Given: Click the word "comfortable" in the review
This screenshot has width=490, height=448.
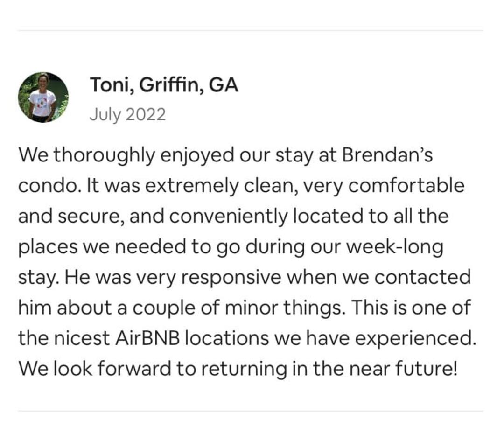Looking at the screenshot, I should tap(406, 186).
